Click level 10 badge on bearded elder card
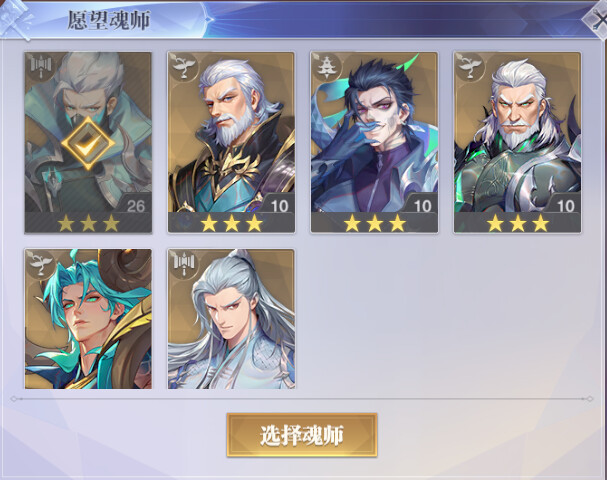 278,204
